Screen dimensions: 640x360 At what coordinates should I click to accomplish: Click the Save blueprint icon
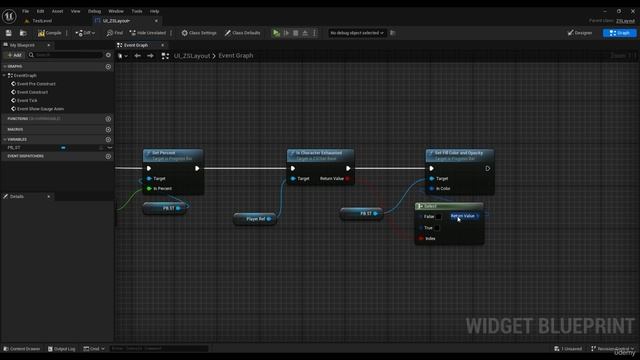pos(9,33)
